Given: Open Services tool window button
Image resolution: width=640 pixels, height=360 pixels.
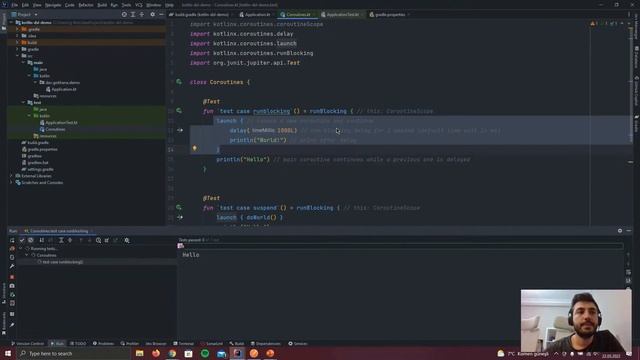Looking at the screenshot, I should pos(298,344).
